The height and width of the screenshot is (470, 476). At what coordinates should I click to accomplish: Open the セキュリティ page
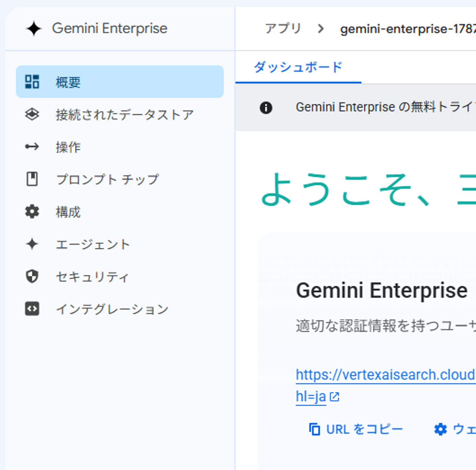tap(120, 277)
